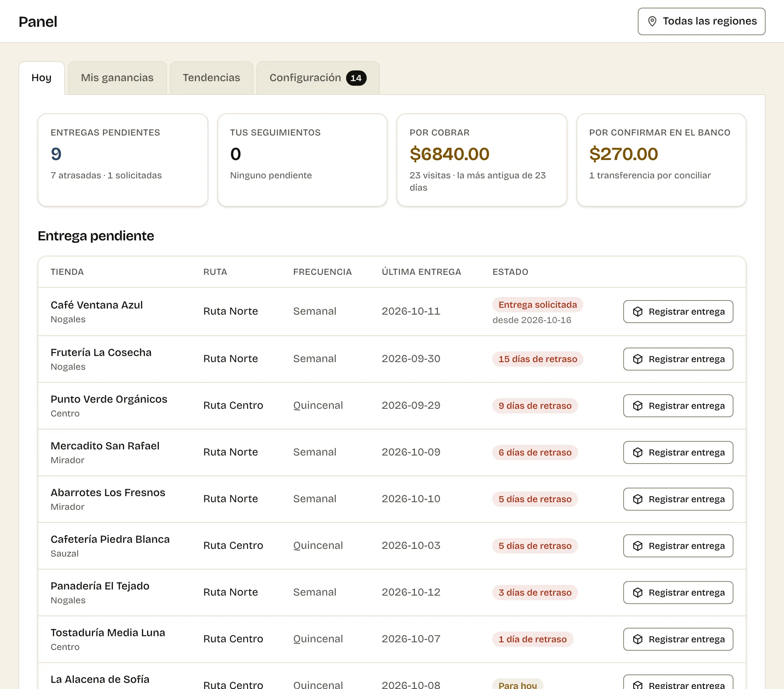Click the Entrega solicitada status badge

tap(537, 305)
